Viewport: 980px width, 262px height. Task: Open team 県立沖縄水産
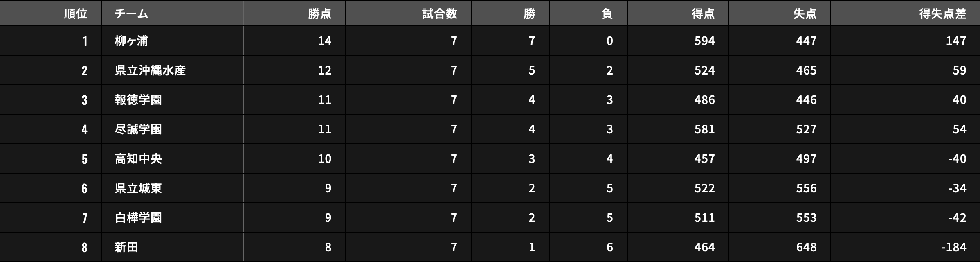click(150, 70)
